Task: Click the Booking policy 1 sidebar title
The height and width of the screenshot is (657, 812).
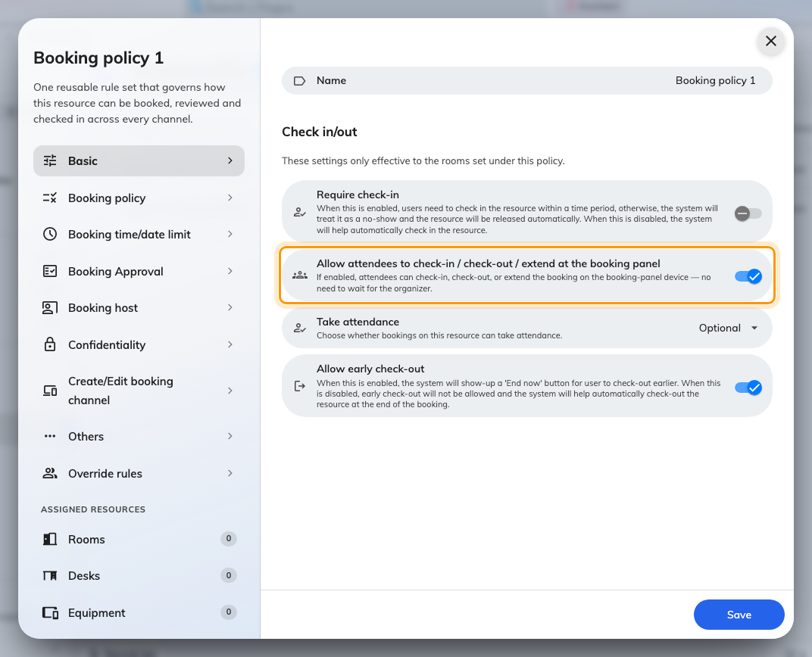Action: point(98,58)
